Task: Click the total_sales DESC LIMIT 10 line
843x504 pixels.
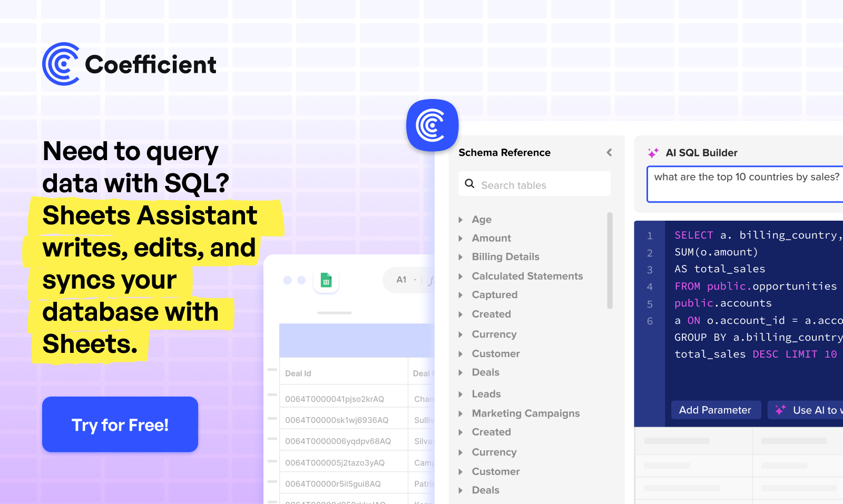Action: click(x=756, y=354)
